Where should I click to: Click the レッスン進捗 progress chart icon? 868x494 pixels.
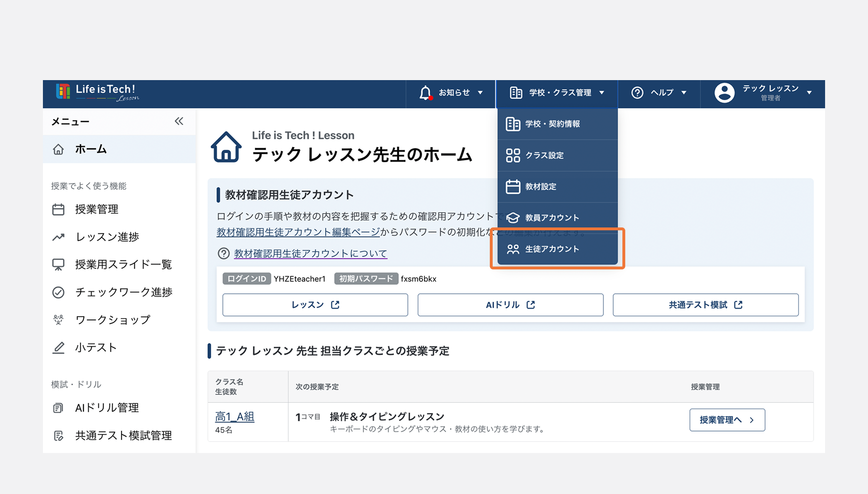[x=58, y=237]
